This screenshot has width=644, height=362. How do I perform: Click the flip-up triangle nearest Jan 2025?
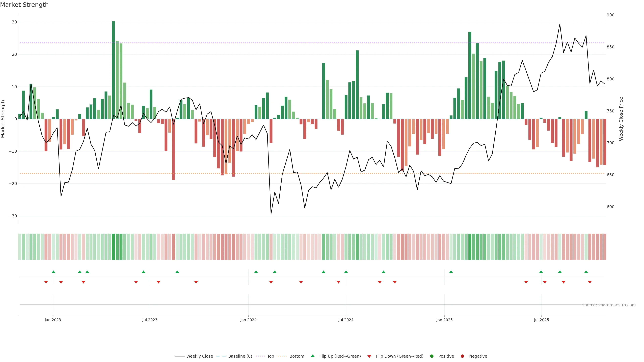(x=451, y=272)
